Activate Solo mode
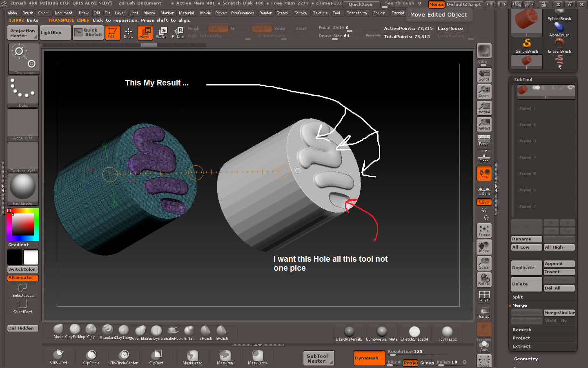Viewport: 588px width, 368px height. (x=484, y=345)
